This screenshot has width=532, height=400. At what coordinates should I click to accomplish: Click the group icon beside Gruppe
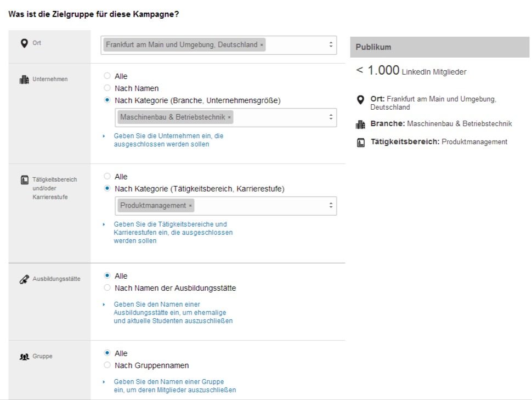click(x=24, y=356)
